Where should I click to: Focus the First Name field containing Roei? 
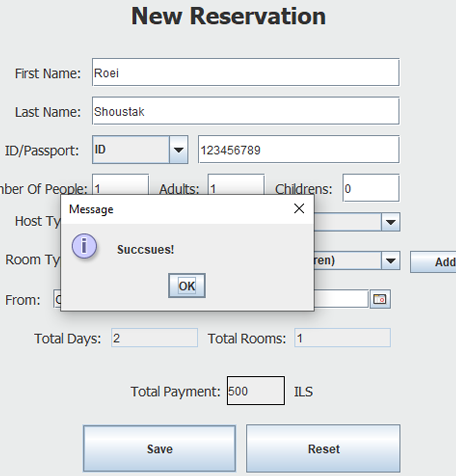pyautogui.click(x=246, y=72)
